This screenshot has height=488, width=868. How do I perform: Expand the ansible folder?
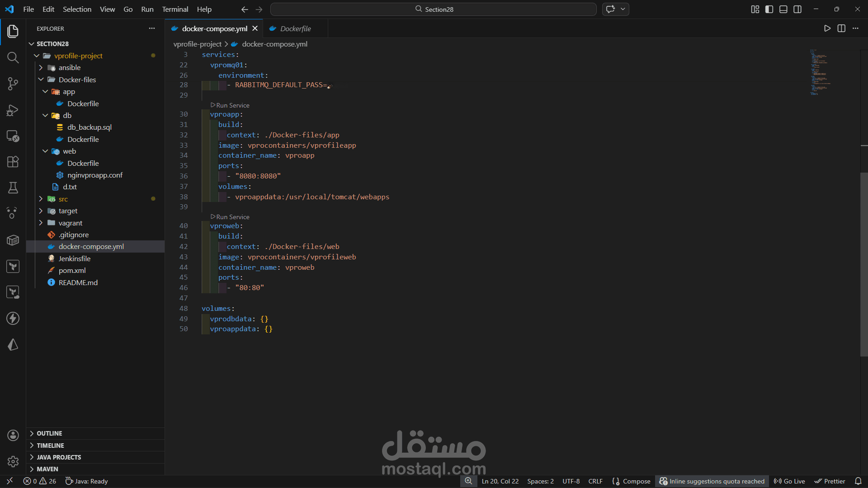tap(69, 68)
